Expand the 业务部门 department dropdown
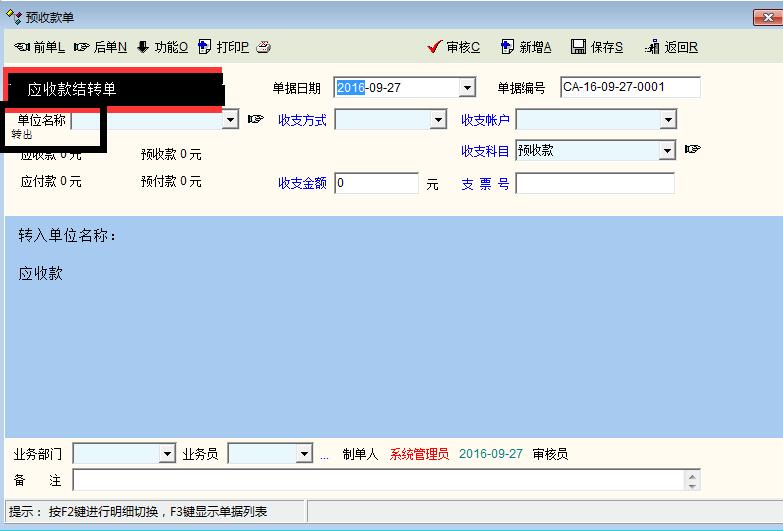 click(x=167, y=454)
